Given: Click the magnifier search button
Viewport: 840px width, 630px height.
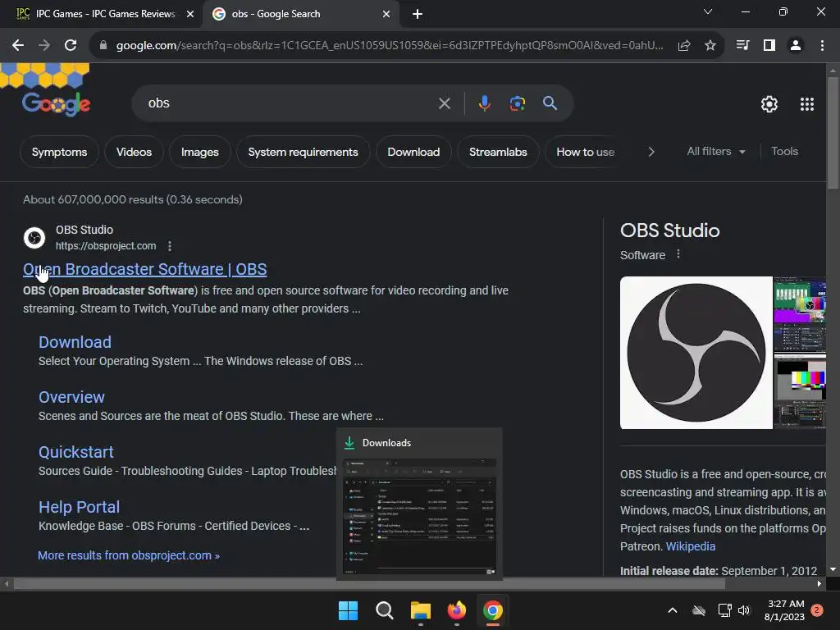Looking at the screenshot, I should pos(550,103).
